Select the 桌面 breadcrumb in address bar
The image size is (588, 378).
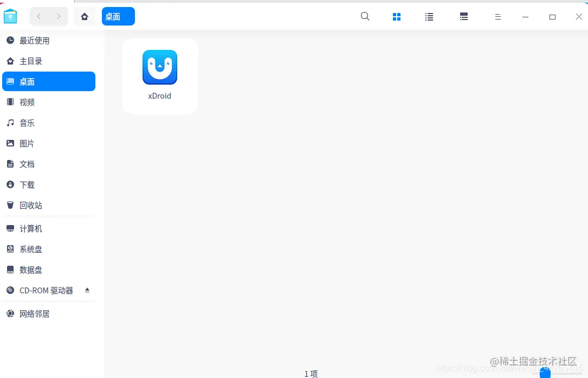pos(118,16)
